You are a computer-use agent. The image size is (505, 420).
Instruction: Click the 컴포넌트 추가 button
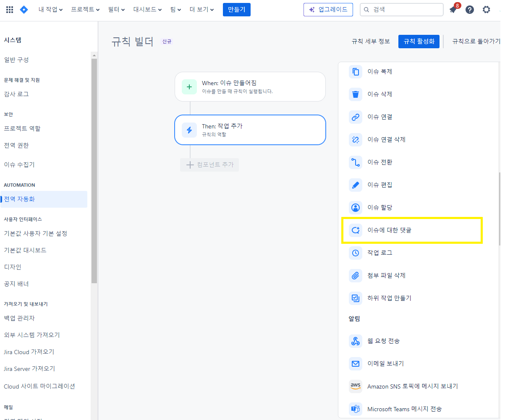[209, 165]
